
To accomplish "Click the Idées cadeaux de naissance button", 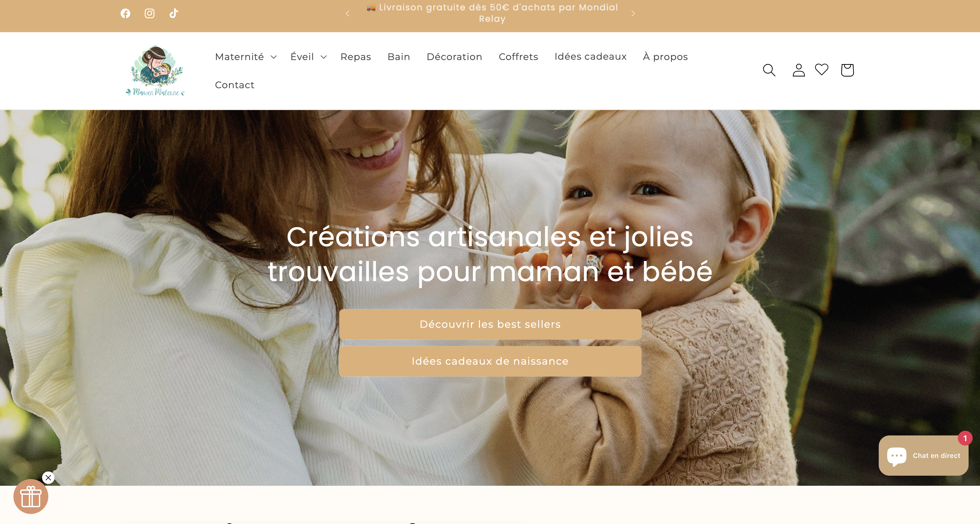I will pyautogui.click(x=490, y=361).
